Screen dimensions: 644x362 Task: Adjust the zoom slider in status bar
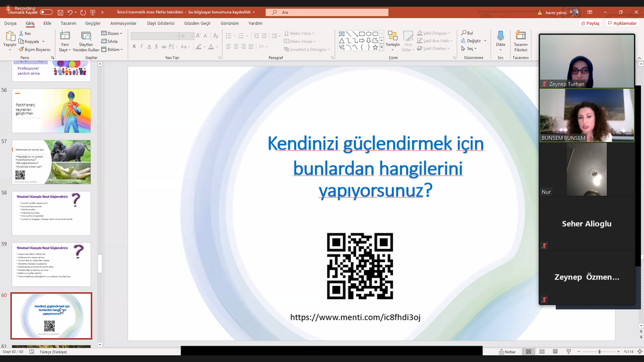599,352
